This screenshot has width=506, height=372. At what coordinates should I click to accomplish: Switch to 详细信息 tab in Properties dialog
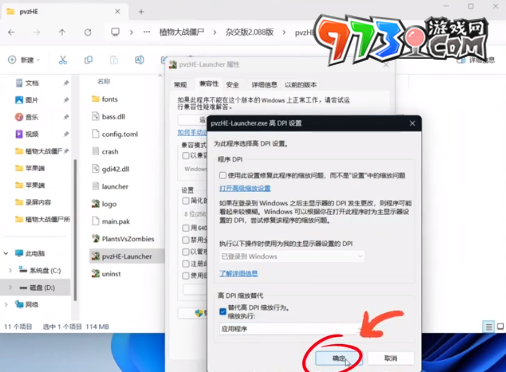264,85
